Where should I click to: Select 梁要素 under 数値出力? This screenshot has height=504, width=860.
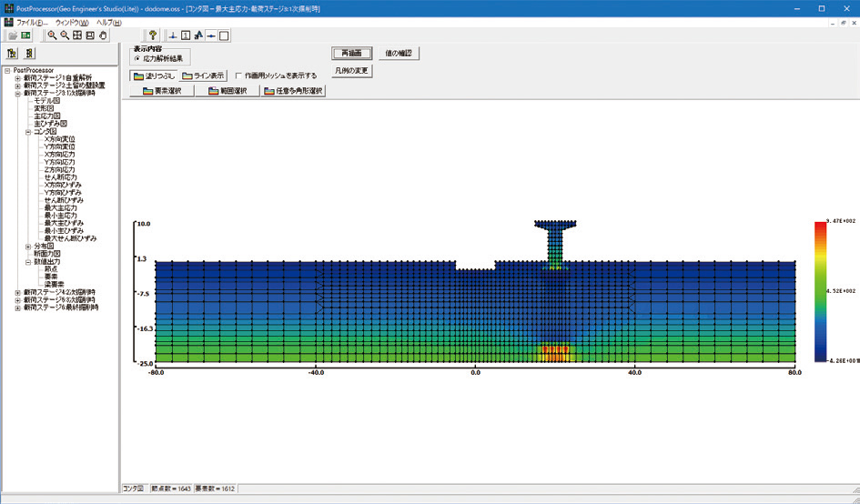coord(54,285)
